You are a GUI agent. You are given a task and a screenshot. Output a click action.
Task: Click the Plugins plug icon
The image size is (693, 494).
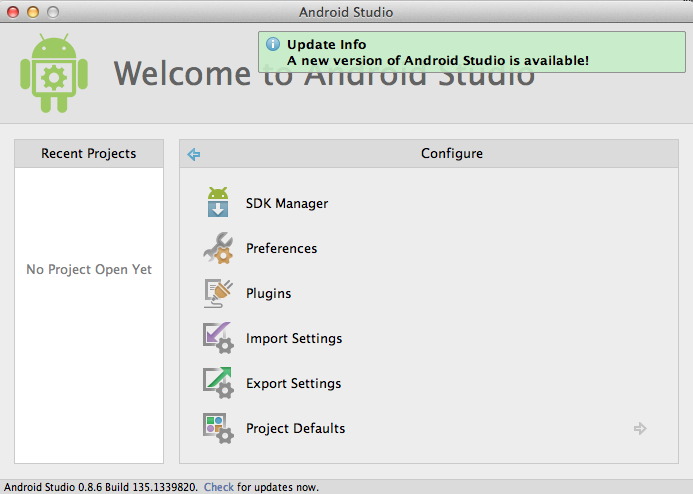218,293
